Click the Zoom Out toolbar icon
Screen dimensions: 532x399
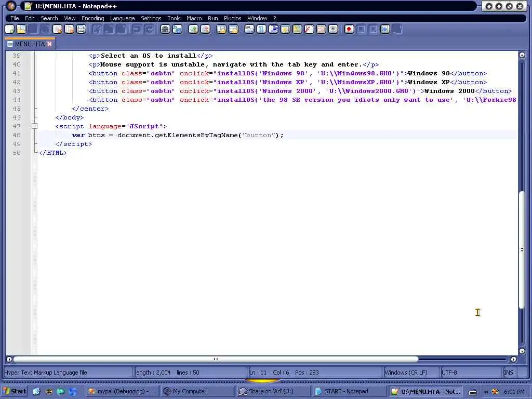(x=205, y=29)
